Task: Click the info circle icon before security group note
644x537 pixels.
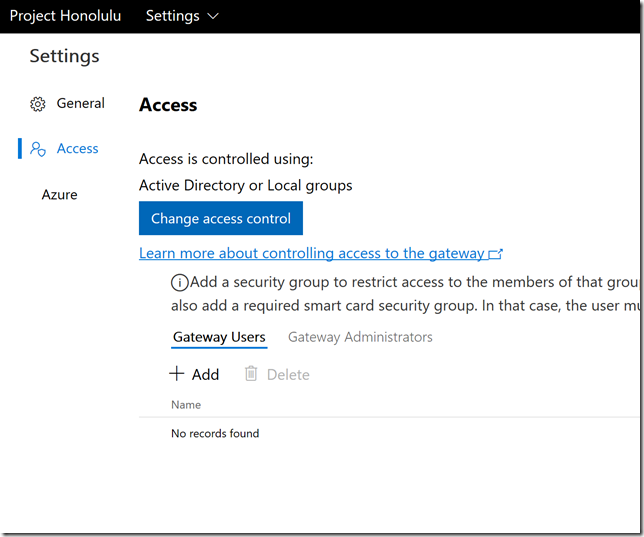Action: click(179, 283)
